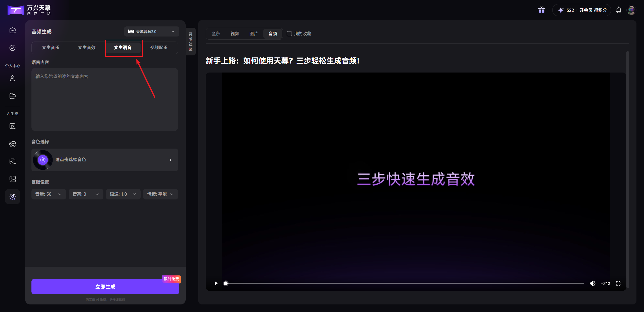Select the AI video generation sidebar icon
Viewport: 644px width, 312px height.
pos(12,126)
